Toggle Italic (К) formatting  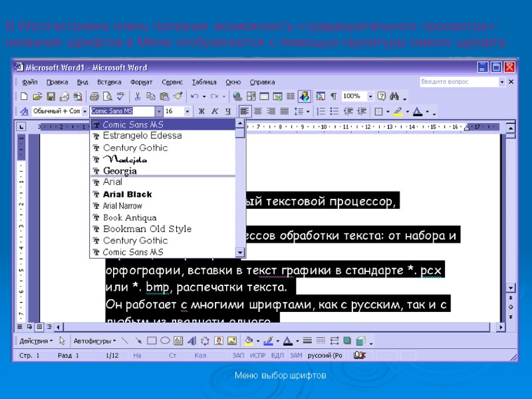(x=215, y=111)
